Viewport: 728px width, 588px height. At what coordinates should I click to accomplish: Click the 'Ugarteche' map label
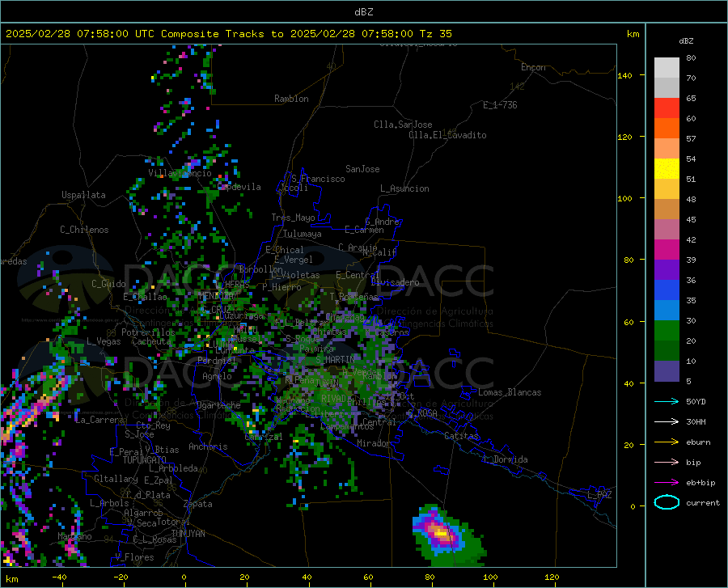point(218,405)
